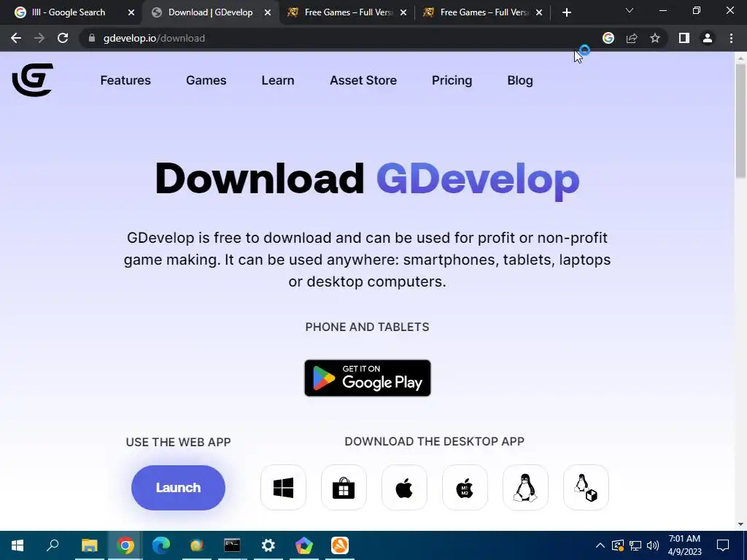Screen dimensions: 747x560
Task: Reload the current page
Action: click(63, 38)
